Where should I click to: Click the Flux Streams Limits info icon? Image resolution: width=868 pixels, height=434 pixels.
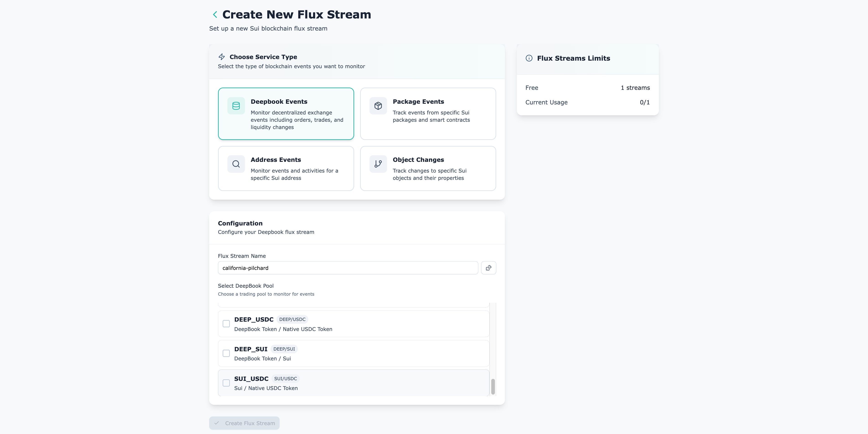click(529, 58)
